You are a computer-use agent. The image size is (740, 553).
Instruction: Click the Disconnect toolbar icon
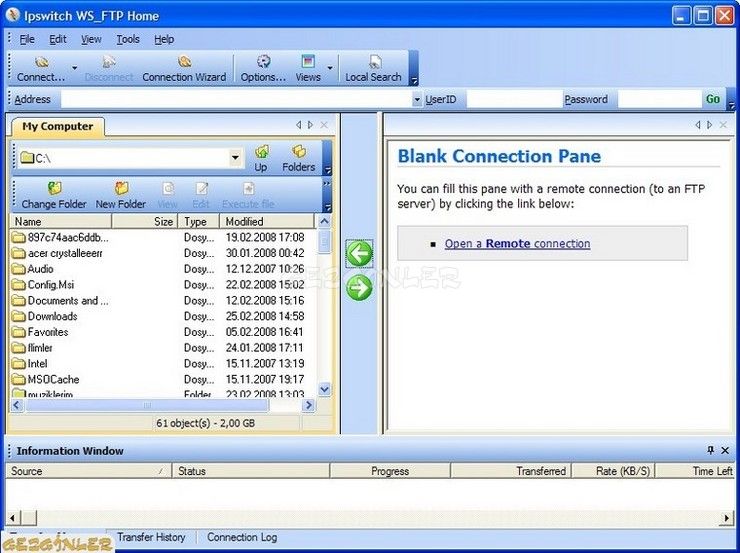coord(109,69)
